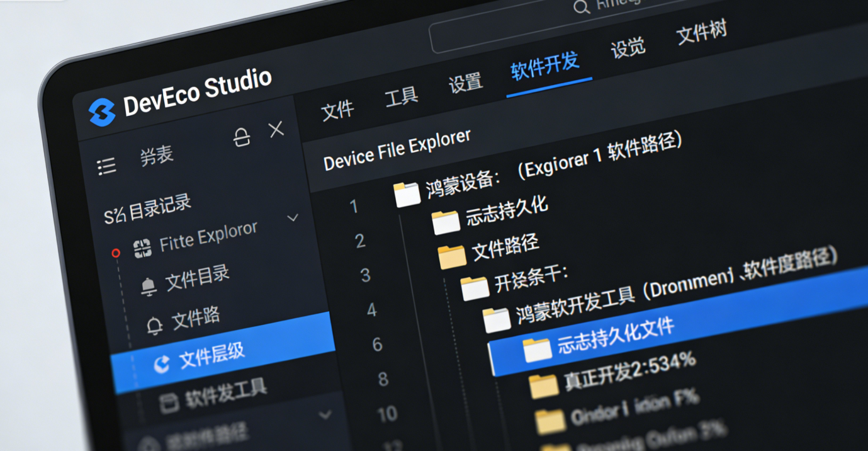
Task: Switch to the 软件开发 tab
Action: tap(545, 66)
